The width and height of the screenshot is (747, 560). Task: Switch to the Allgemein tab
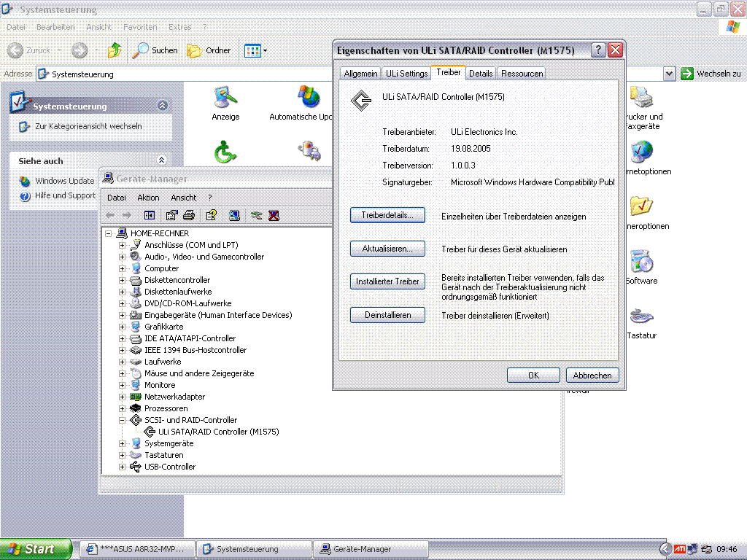tap(360, 74)
